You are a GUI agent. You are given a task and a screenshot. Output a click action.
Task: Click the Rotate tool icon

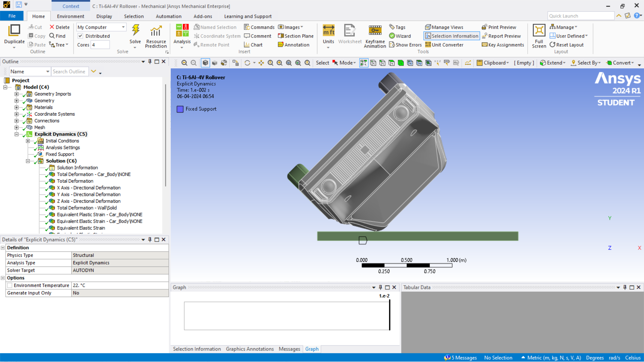coord(247,63)
